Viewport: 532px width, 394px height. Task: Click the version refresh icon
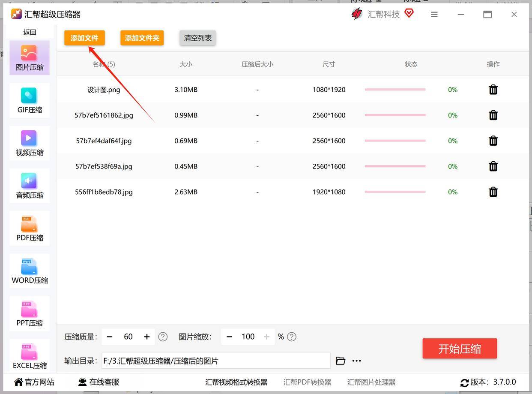point(464,382)
